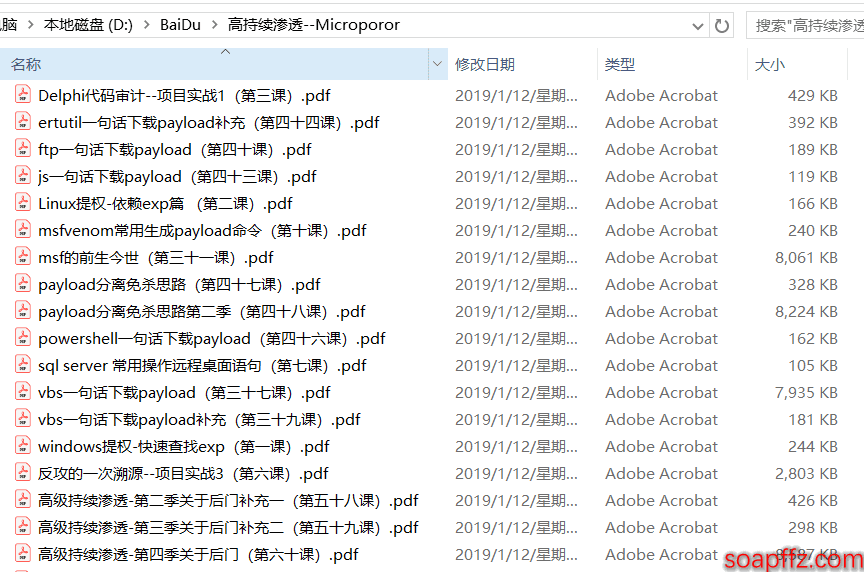This screenshot has width=864, height=572.
Task: Click 高持续渗透--Microporor breadcrumb segment
Action: (314, 25)
